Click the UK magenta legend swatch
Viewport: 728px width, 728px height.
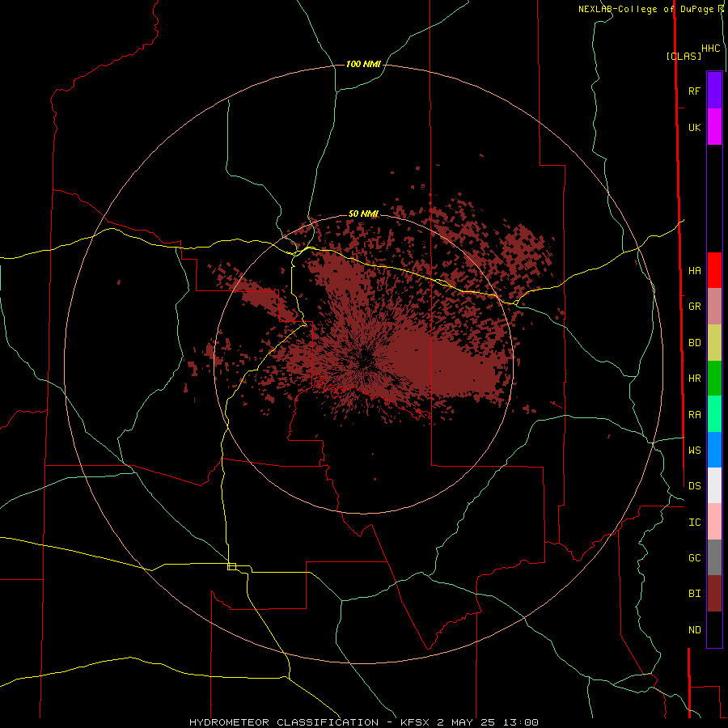[714, 127]
